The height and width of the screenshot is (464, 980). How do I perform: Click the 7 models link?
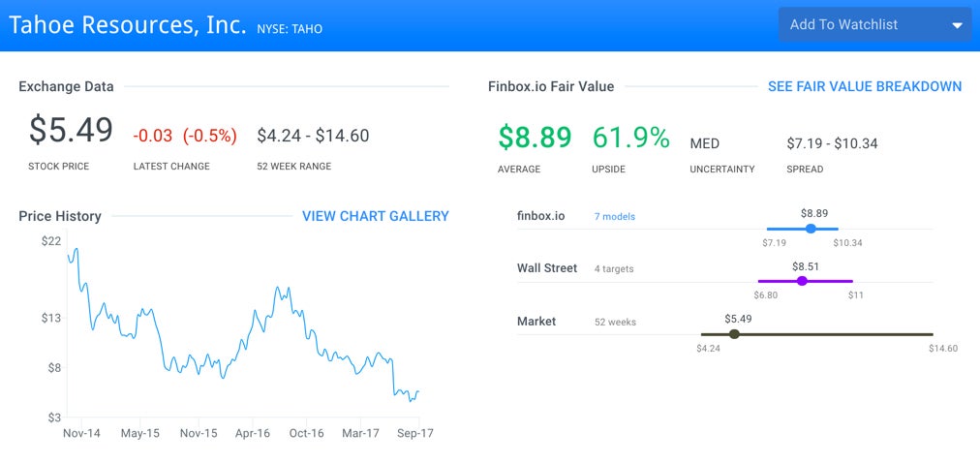click(614, 217)
